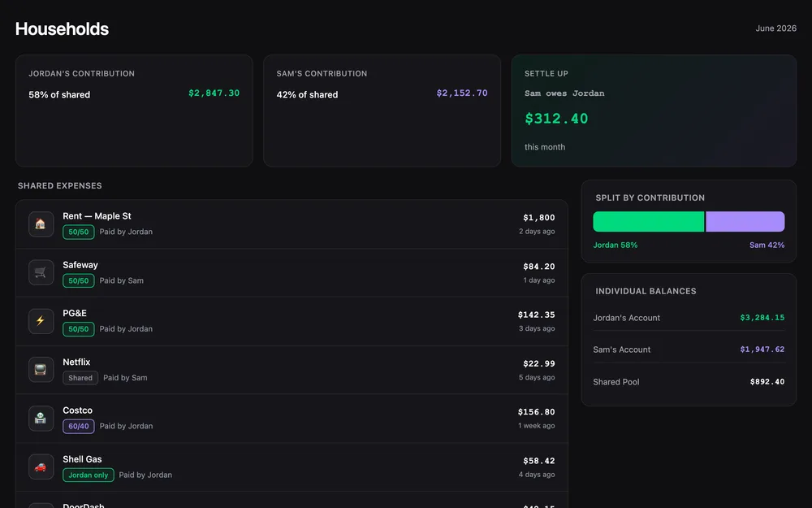Click the Jordan only badge on Shell Gas
The height and width of the screenshot is (508, 812).
point(88,475)
